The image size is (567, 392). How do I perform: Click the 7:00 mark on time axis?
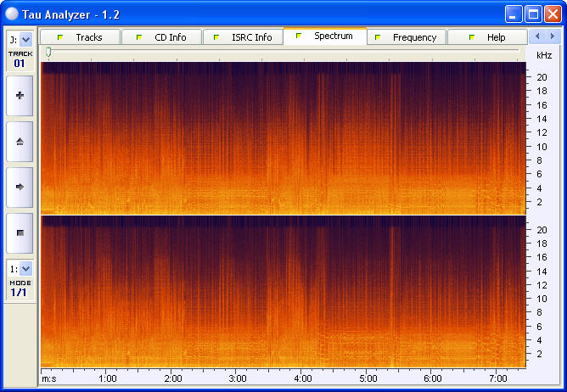498,378
